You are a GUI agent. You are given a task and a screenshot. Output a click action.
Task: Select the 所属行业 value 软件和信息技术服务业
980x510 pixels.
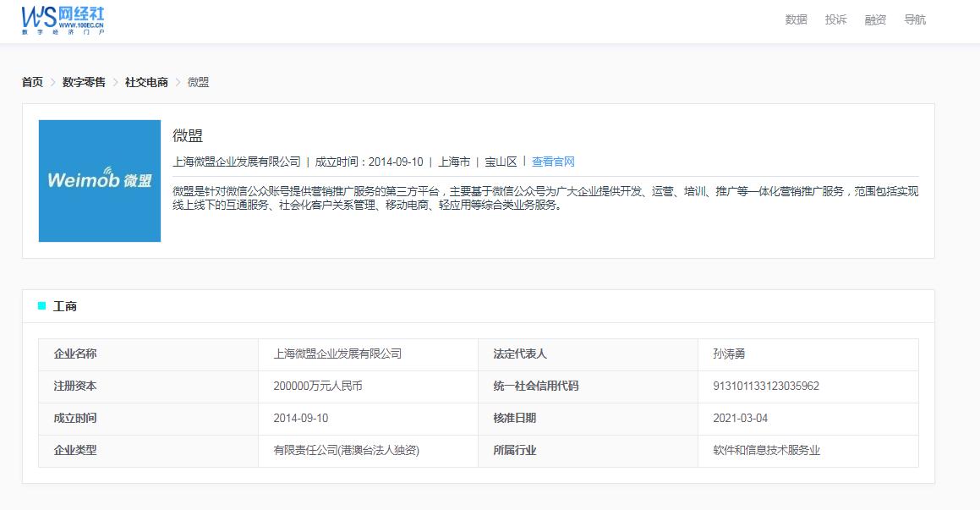[x=767, y=450]
